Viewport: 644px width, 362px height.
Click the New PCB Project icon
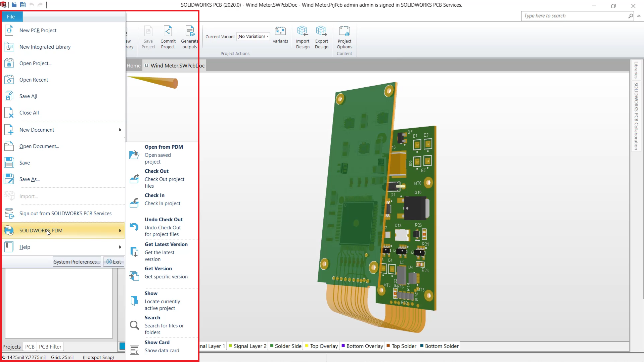[x=9, y=31]
